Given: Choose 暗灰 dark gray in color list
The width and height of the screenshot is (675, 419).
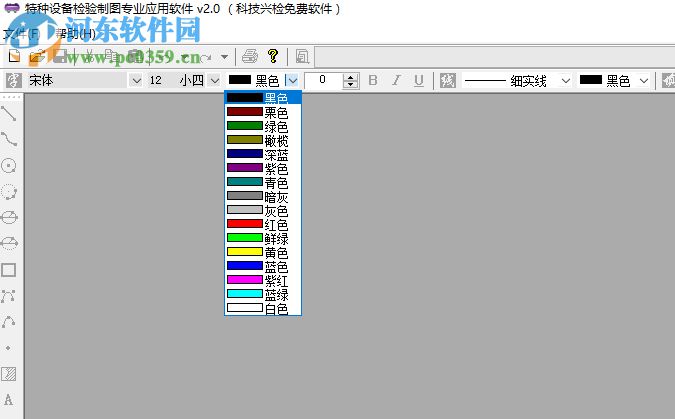Looking at the screenshot, I should (263, 196).
